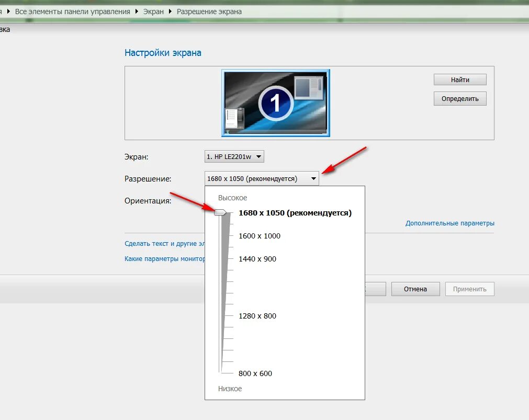Select the 1280 x 800 resolution

coord(257,316)
